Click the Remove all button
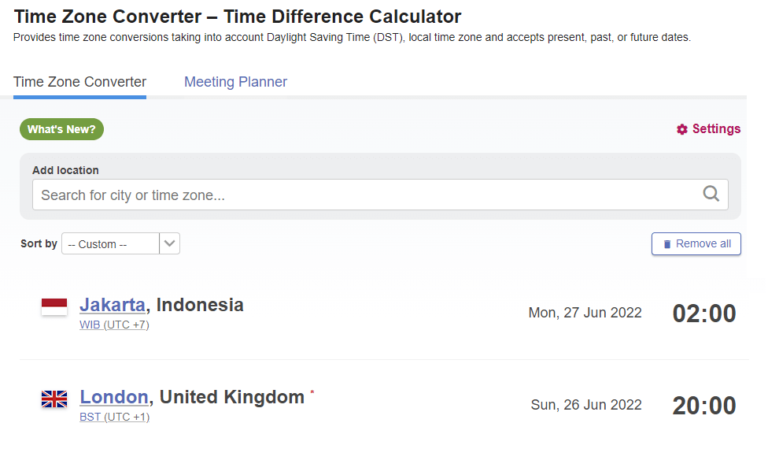This screenshot has height=449, width=768. click(696, 243)
